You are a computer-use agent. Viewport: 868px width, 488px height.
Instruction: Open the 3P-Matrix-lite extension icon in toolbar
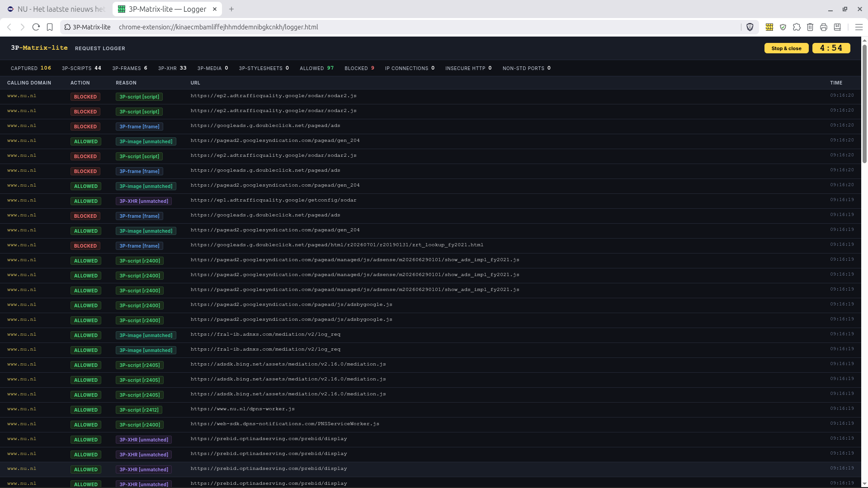click(x=769, y=27)
